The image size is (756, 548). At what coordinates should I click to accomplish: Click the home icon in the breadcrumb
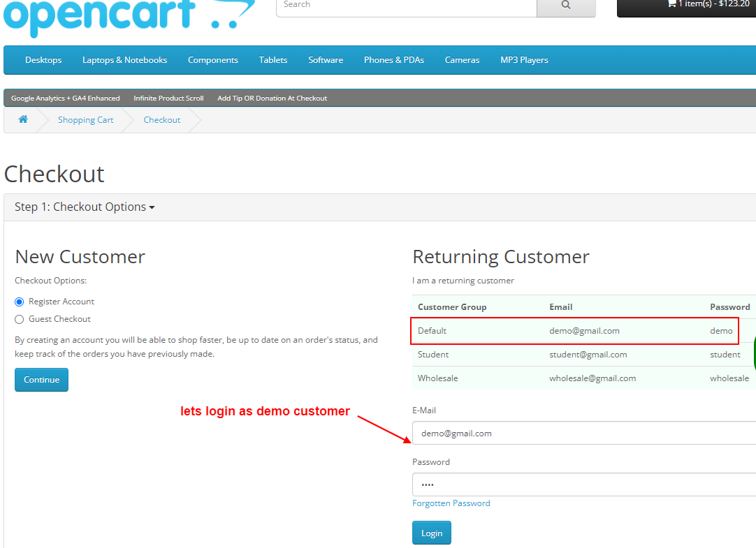click(23, 119)
